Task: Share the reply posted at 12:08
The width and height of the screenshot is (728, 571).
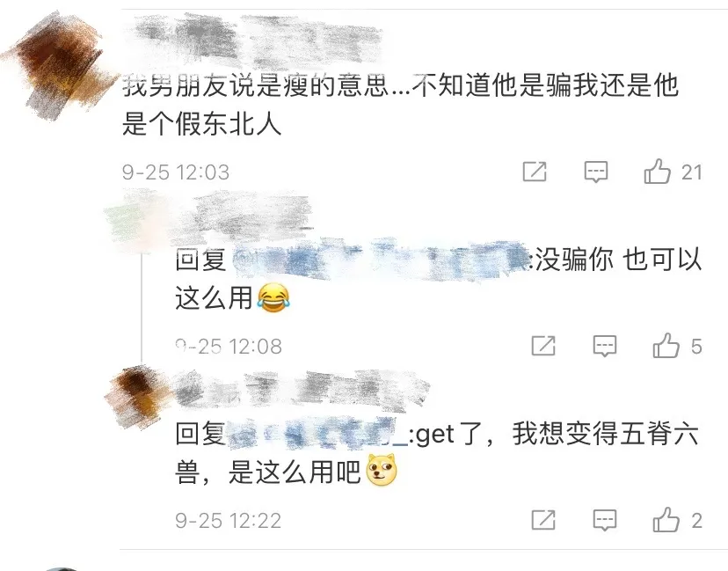Action: 543,346
